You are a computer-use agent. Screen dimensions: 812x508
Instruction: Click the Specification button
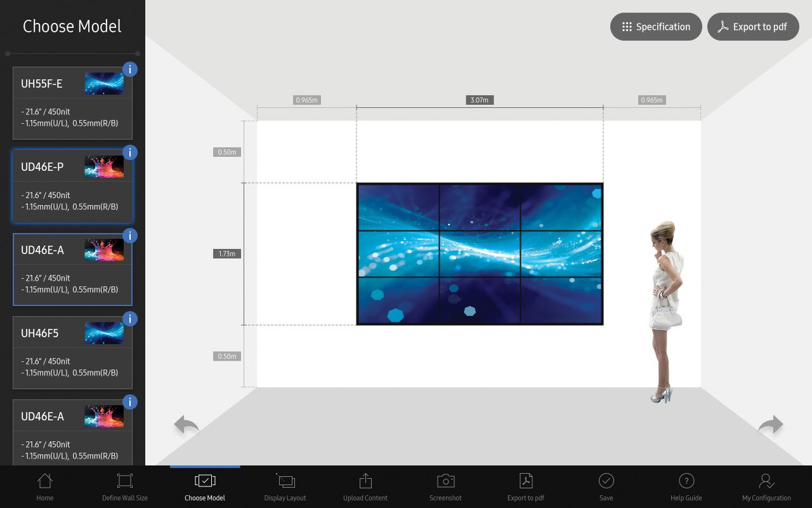(656, 27)
